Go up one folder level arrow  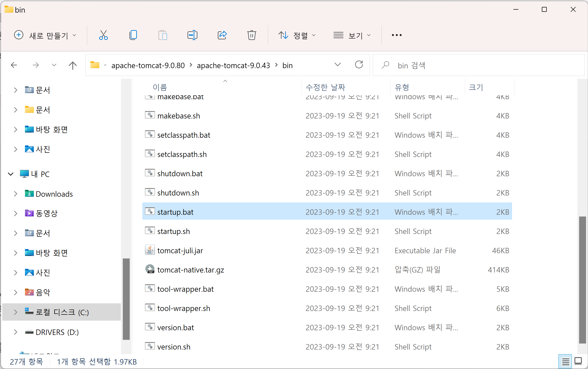coord(73,65)
